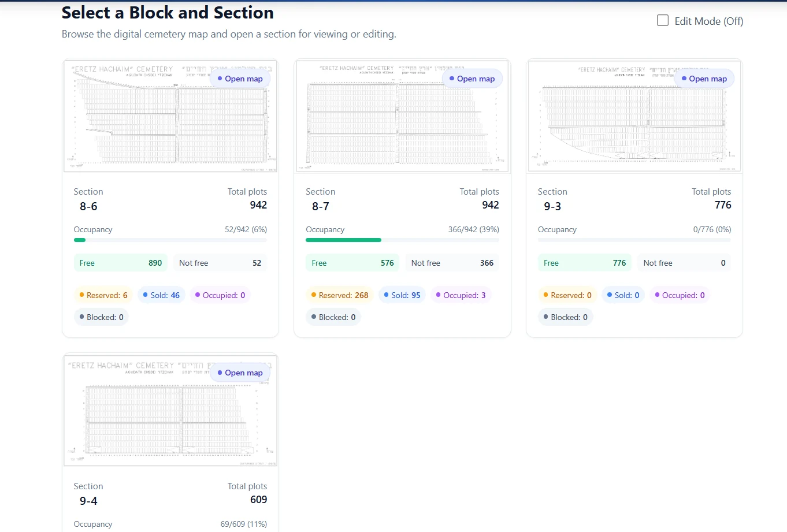Screen dimensions: 787x532
Task: Click the Sold: 0 chip in section 9-3
Action: pos(623,295)
